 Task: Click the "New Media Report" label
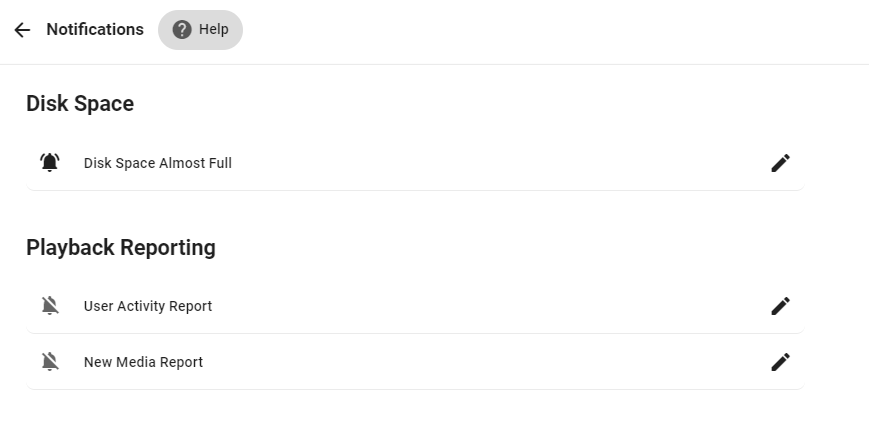143,362
